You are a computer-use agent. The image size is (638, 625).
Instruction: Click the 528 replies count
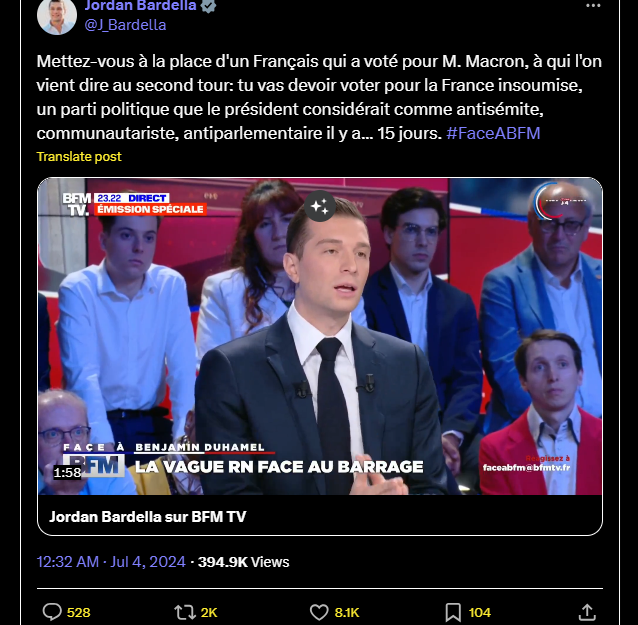click(x=79, y=612)
